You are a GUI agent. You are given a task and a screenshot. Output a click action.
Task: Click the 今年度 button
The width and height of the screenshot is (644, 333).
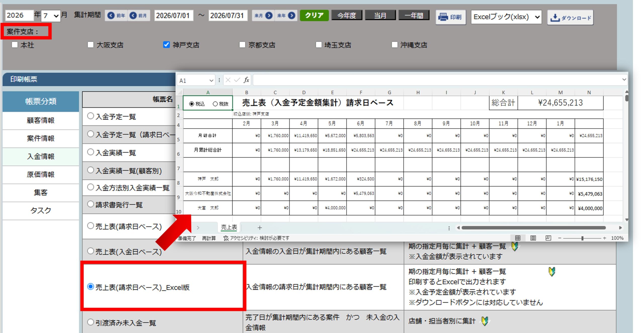tap(347, 16)
